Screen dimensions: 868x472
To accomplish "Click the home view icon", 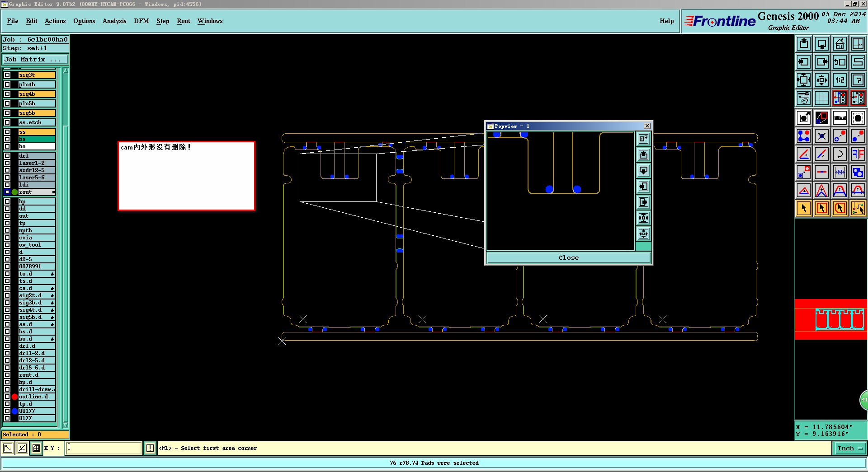I will point(840,44).
